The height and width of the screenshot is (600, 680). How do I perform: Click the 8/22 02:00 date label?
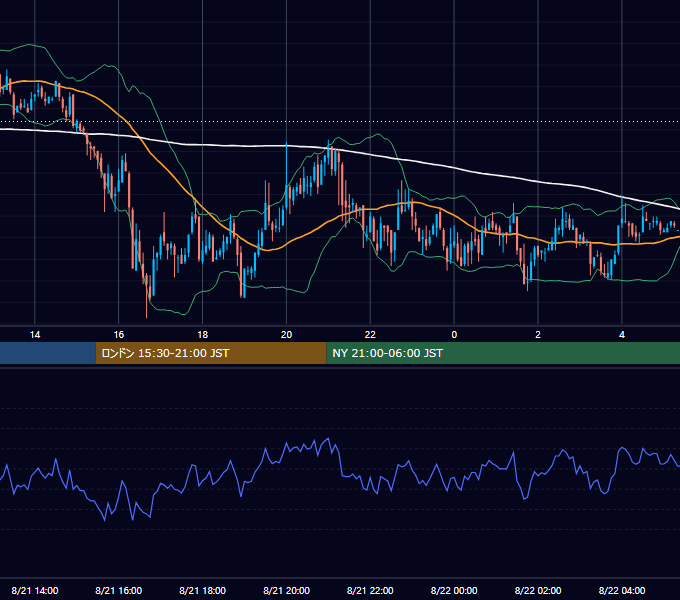point(538,590)
